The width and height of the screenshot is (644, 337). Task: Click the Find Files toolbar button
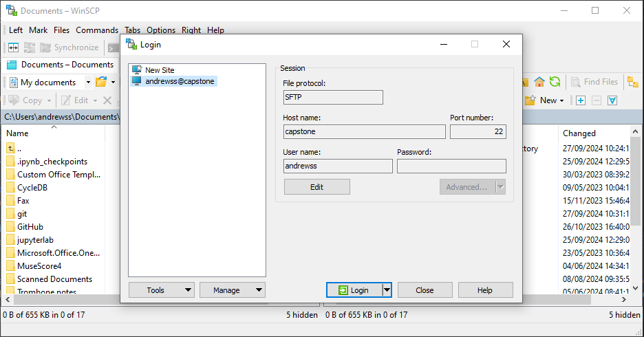[594, 82]
